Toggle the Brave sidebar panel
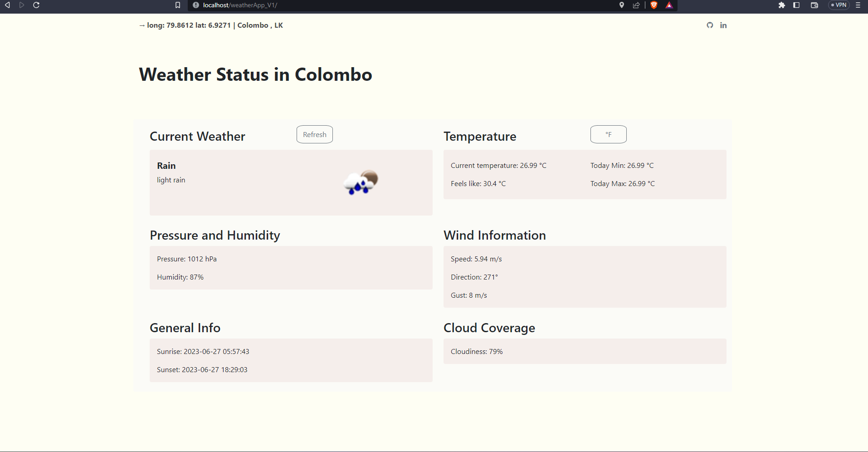This screenshot has height=452, width=868. (796, 5)
